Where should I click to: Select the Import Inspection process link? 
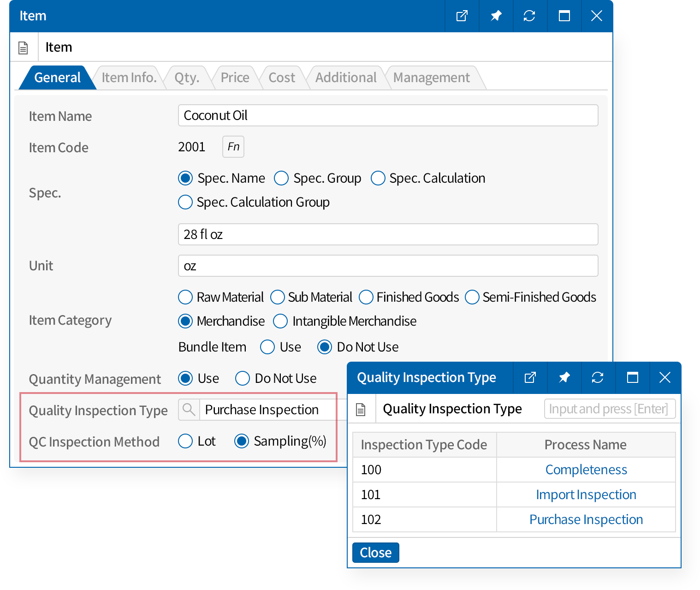(586, 495)
